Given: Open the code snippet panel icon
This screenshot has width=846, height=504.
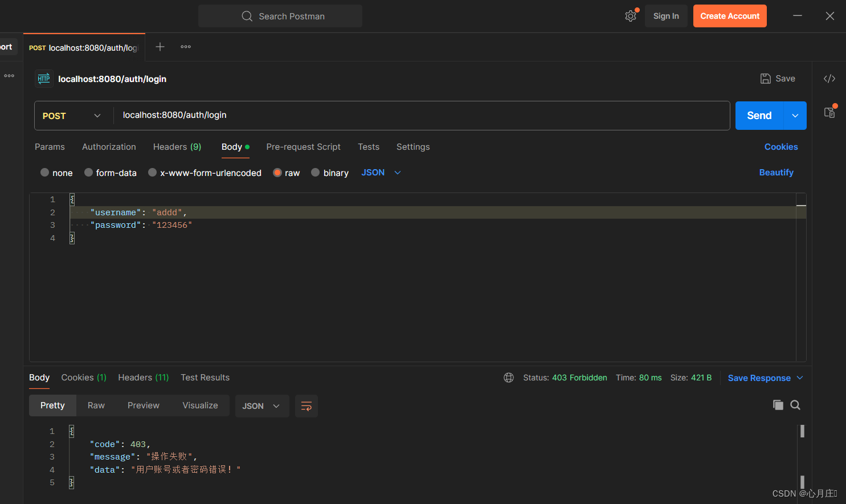Looking at the screenshot, I should (x=829, y=79).
